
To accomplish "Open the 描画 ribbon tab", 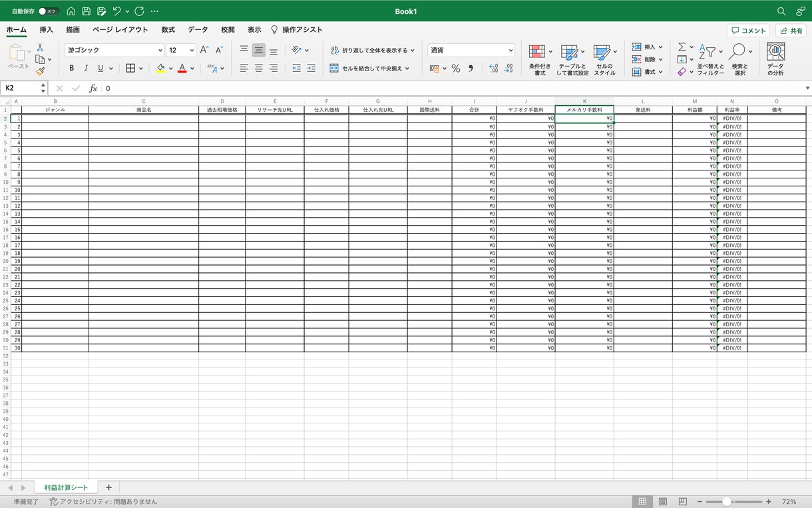I will tap(73, 30).
